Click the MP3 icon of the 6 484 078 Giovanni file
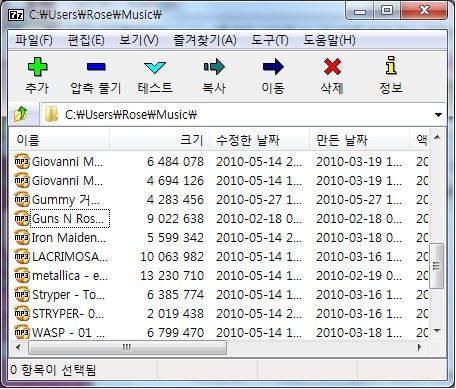Viewport: 456px width, 389px height. 22,161
